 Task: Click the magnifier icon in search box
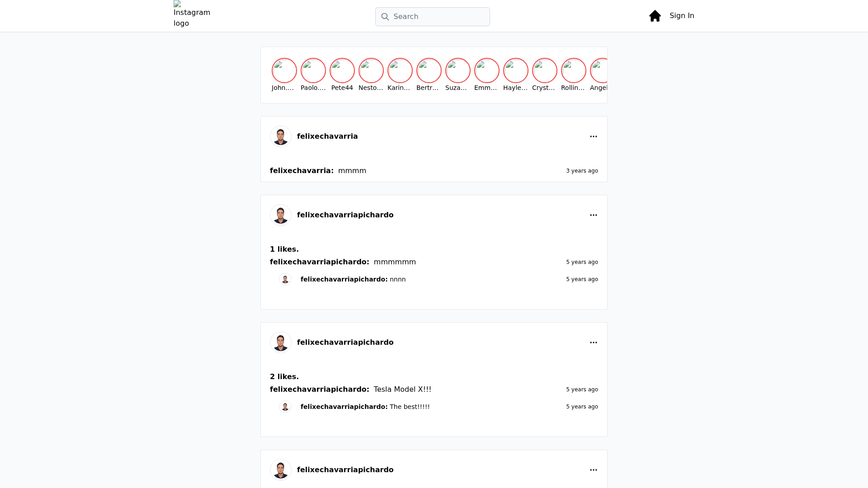pyautogui.click(x=385, y=17)
